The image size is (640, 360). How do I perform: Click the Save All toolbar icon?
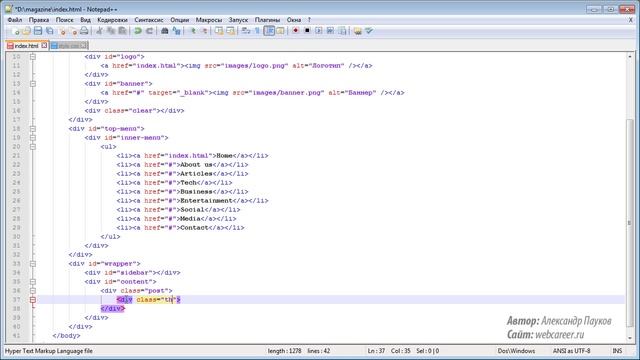[49, 31]
